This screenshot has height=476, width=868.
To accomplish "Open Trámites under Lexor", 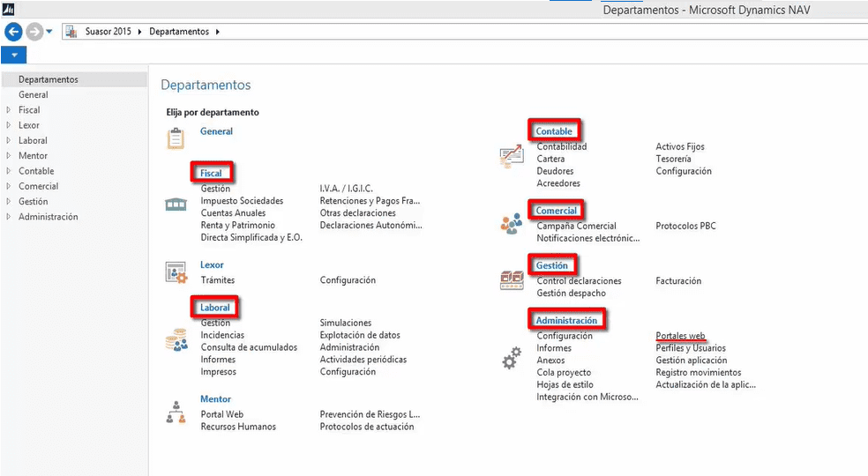I will (218, 280).
